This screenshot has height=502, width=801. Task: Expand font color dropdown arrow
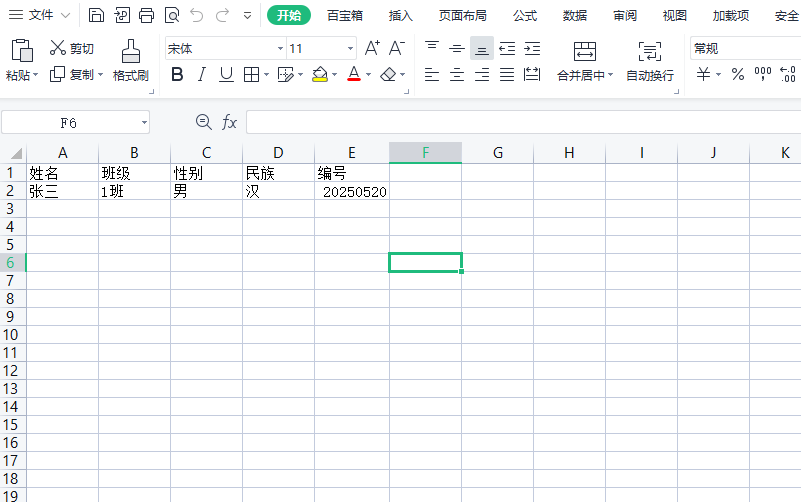368,75
